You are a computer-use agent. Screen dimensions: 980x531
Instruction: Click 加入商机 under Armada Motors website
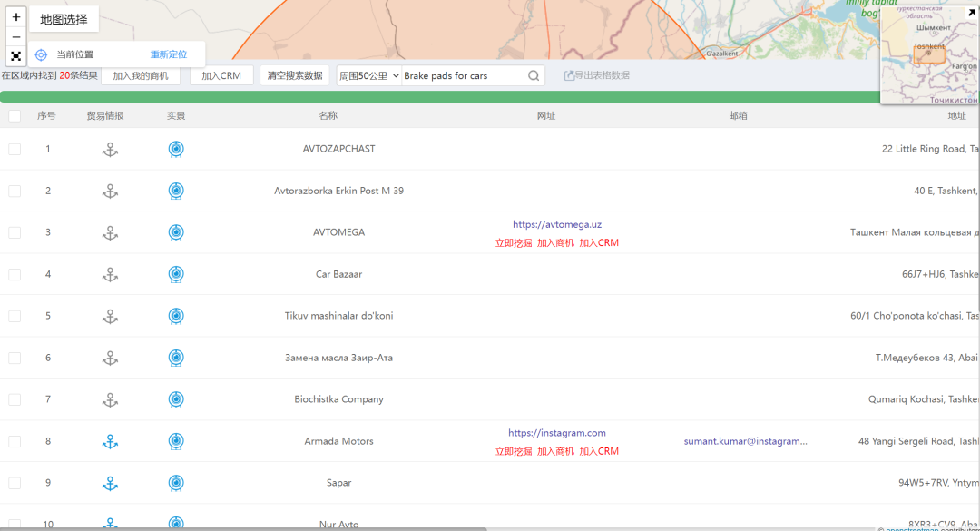pyautogui.click(x=555, y=451)
